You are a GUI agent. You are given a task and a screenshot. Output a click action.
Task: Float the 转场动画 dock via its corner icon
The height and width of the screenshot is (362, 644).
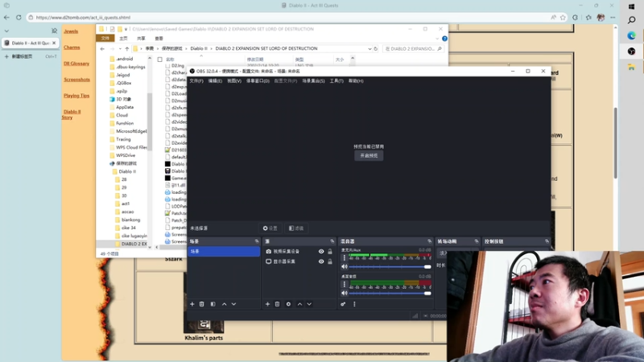tap(477, 241)
